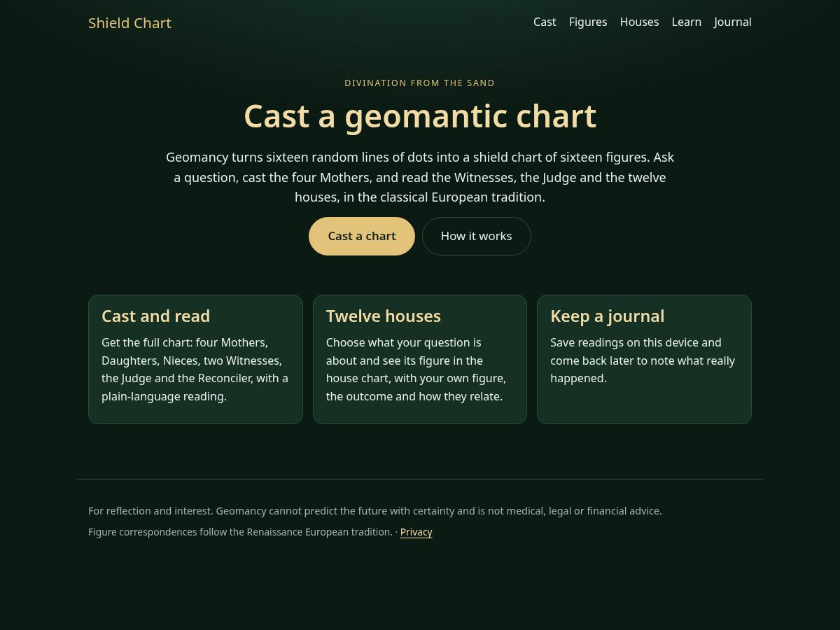Select the Keep a journal card heading
The image size is (840, 630).
click(608, 316)
